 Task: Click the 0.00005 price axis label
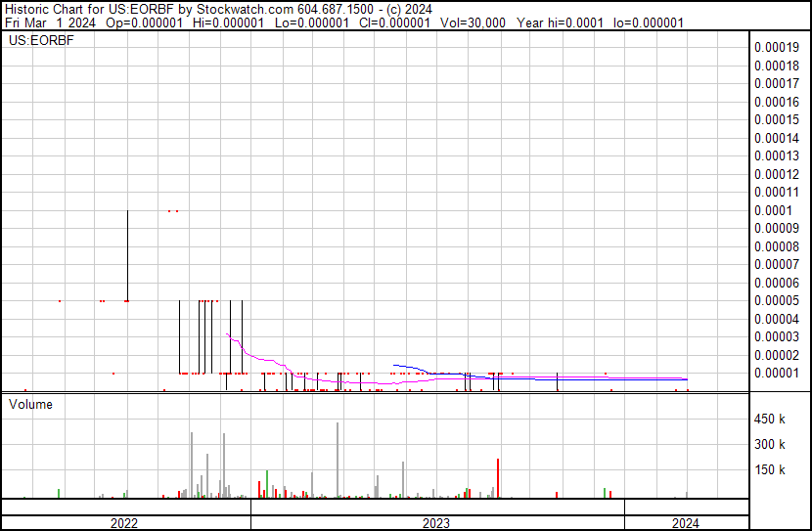[777, 300]
